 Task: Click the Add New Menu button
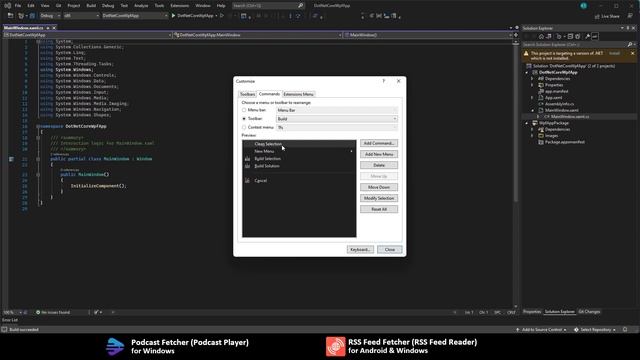[379, 154]
